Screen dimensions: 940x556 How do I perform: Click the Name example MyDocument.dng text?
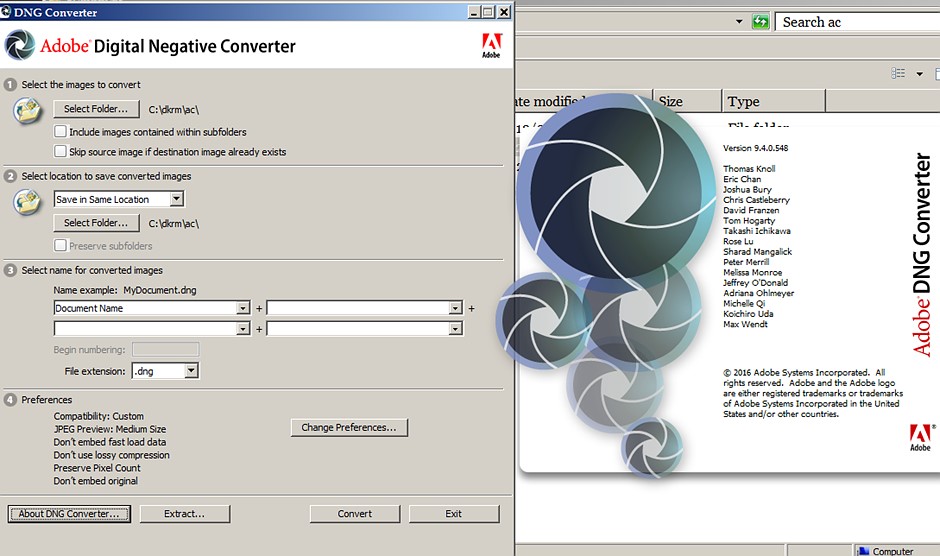[x=125, y=290]
